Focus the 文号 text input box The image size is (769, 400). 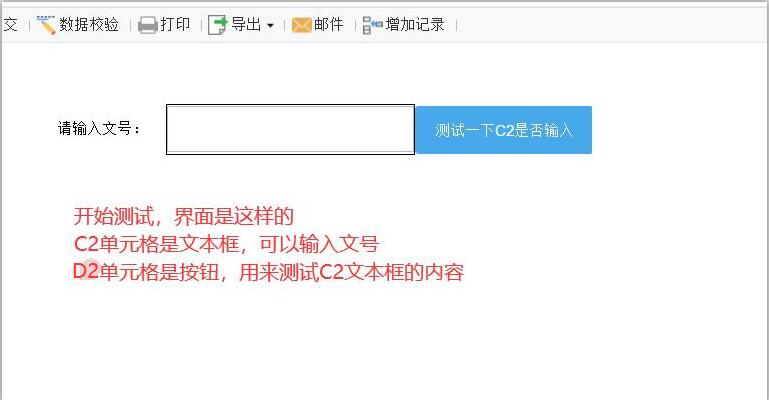(290, 129)
